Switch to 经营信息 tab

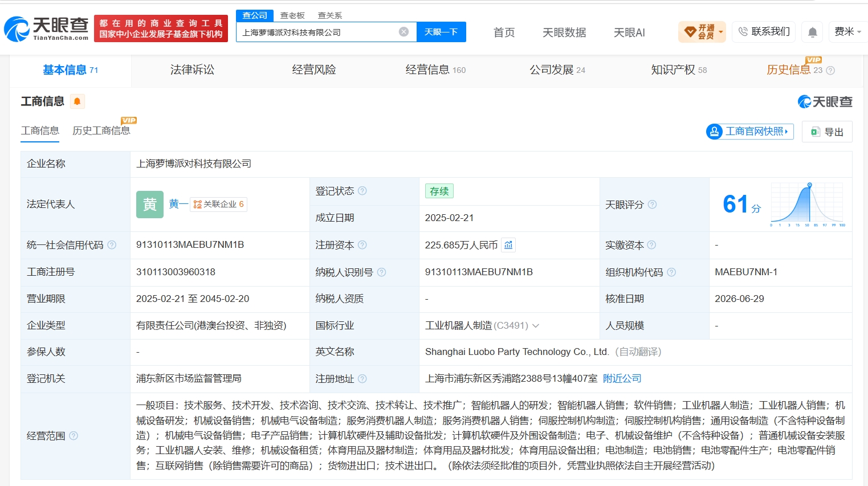coord(435,70)
